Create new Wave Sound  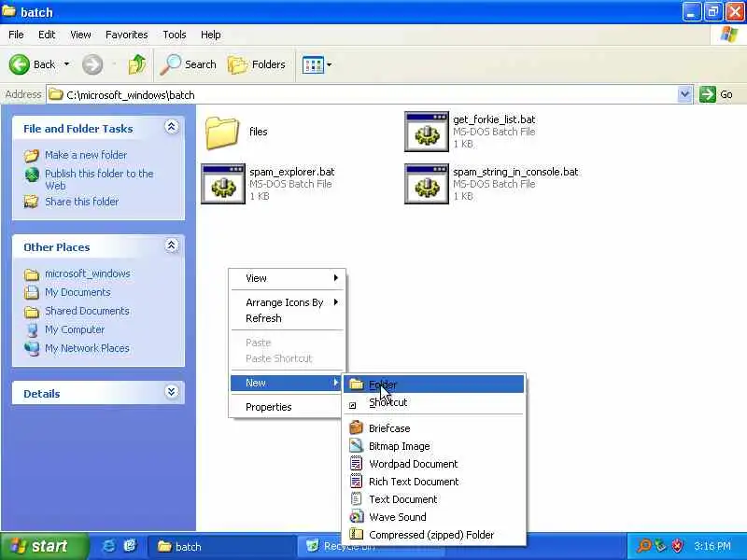[433, 517]
